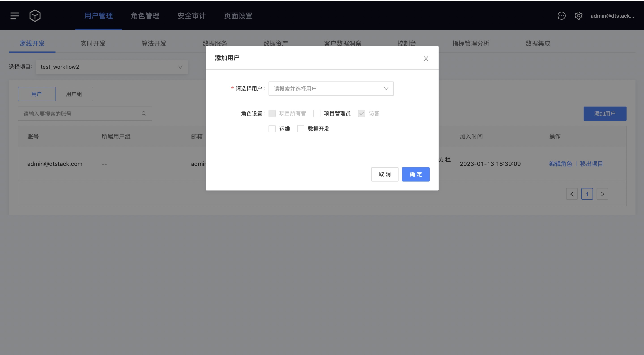Open the admin@dtstack account menu
644x355 pixels.
coord(612,16)
